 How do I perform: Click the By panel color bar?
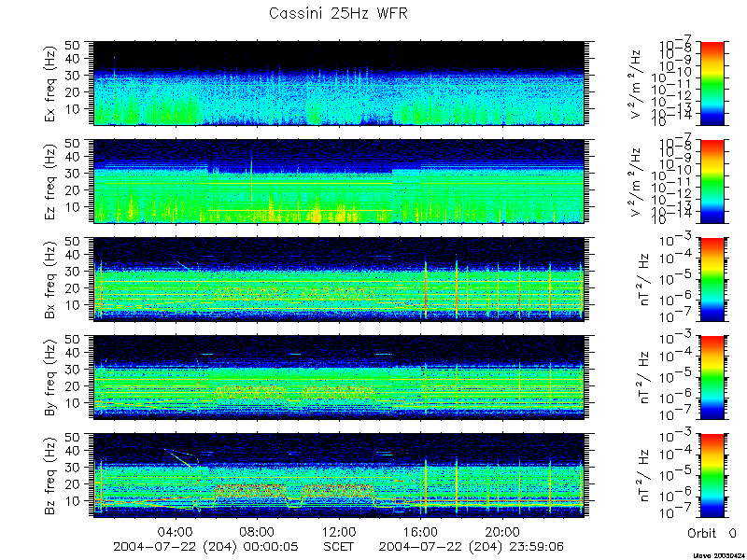[x=712, y=378]
